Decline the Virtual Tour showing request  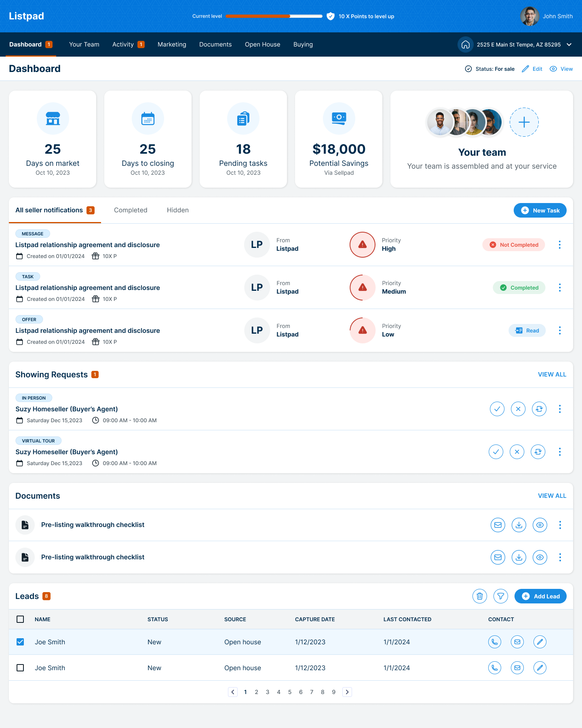[517, 452]
